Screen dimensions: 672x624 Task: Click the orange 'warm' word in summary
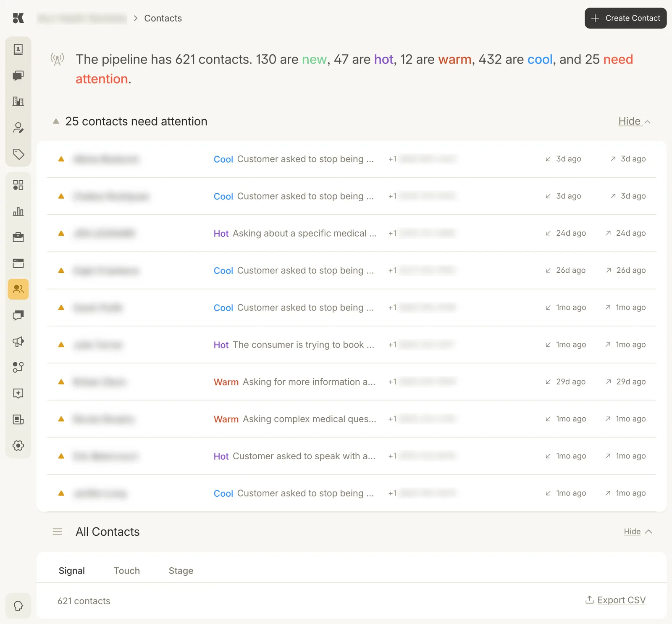click(x=455, y=59)
